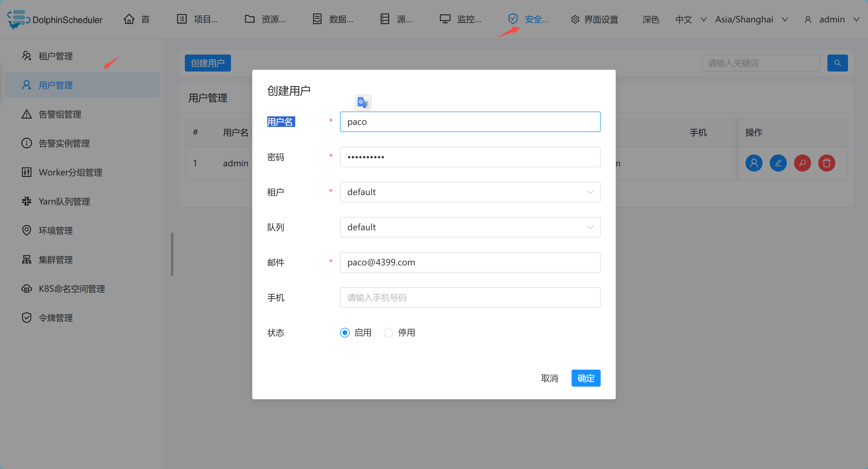Click the 取消 cancel button
868x469 pixels.
coord(549,378)
